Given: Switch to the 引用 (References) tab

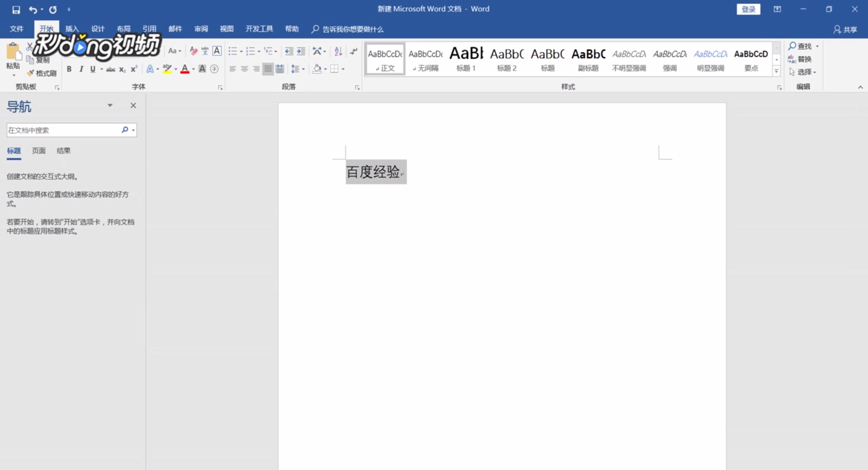Looking at the screenshot, I should coord(149,29).
